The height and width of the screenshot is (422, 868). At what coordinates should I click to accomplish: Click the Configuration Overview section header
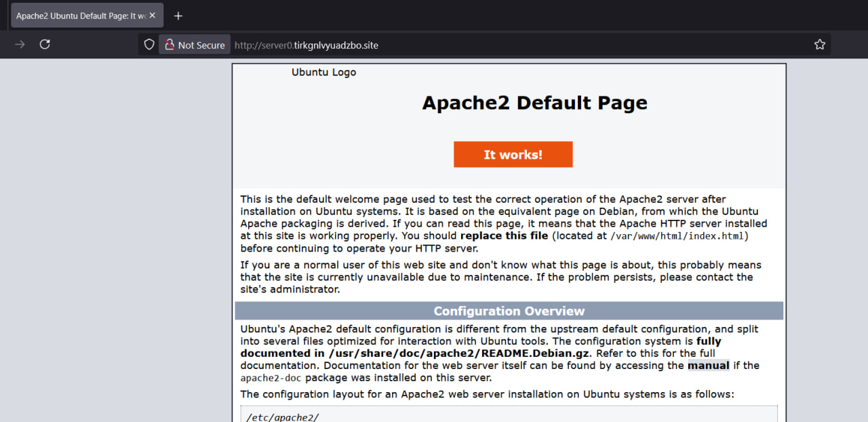(x=509, y=311)
